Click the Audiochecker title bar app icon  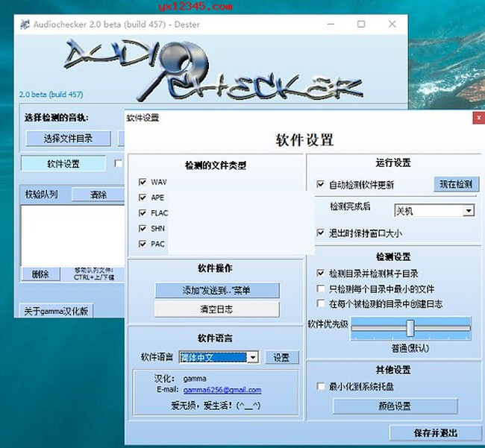[x=25, y=24]
